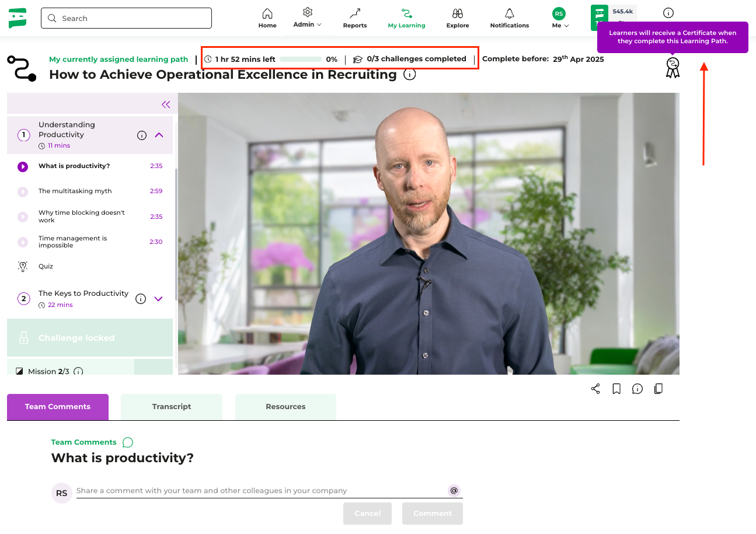The height and width of the screenshot is (534, 756).
Task: Click the certificate ribbon icon
Action: 673,68
